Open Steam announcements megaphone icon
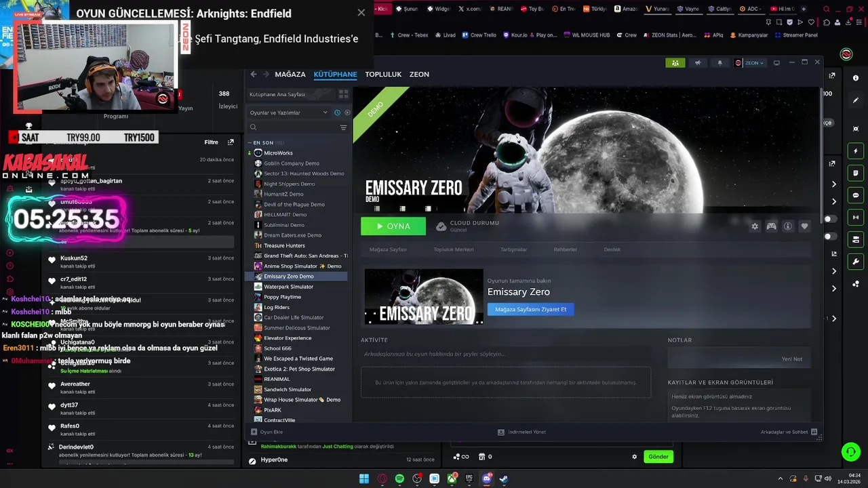Screen dimensions: 868x488 coord(698,63)
